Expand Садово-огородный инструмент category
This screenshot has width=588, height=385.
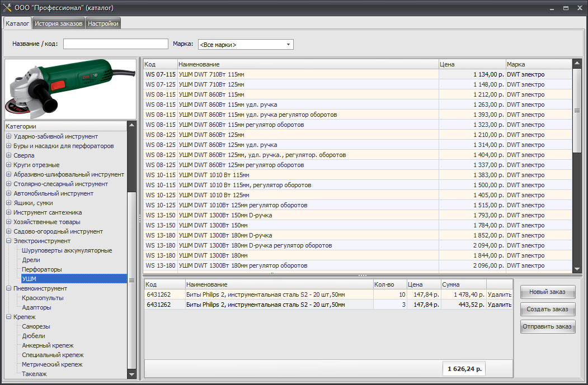point(8,231)
